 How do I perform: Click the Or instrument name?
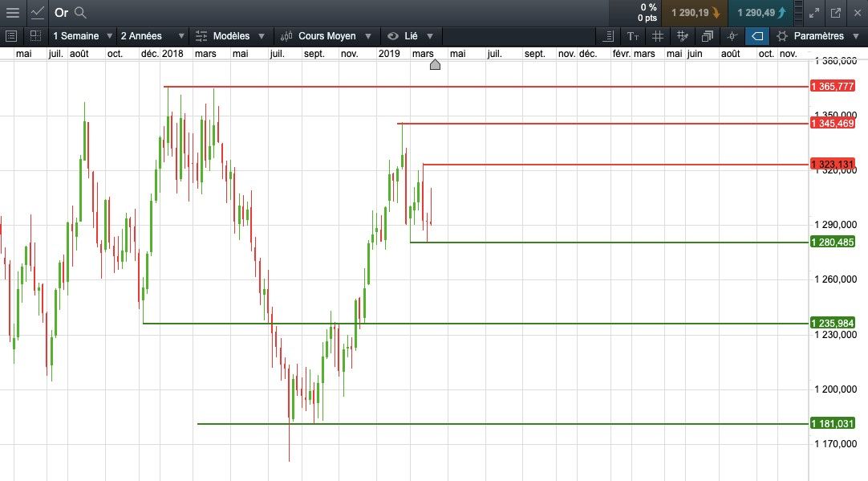[62, 12]
